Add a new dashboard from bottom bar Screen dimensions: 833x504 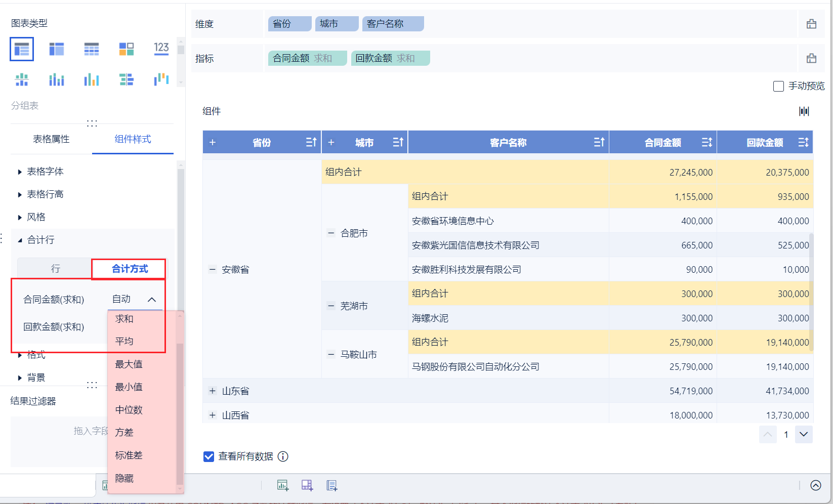307,485
